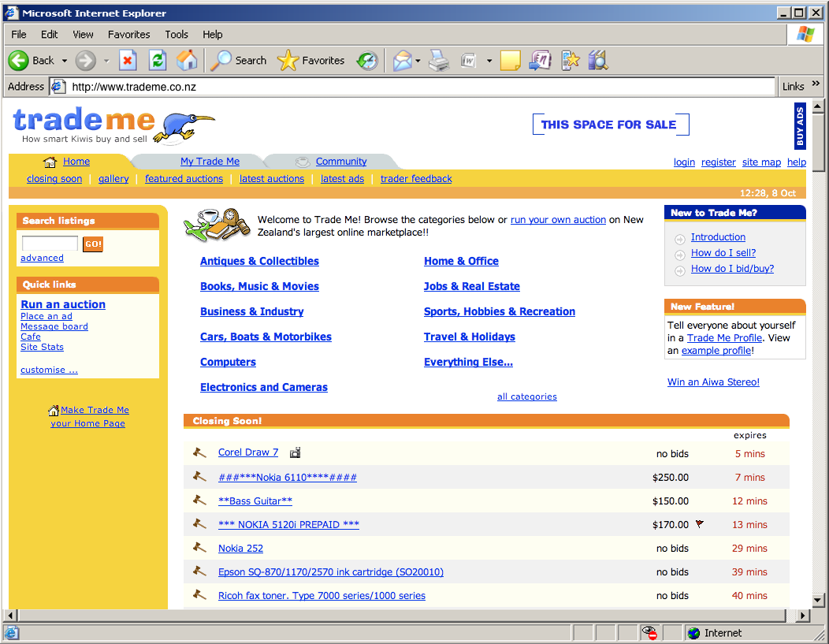The image size is (829, 644).
Task: Click the camera icon next to Corel Draw 7
Action: [295, 452]
